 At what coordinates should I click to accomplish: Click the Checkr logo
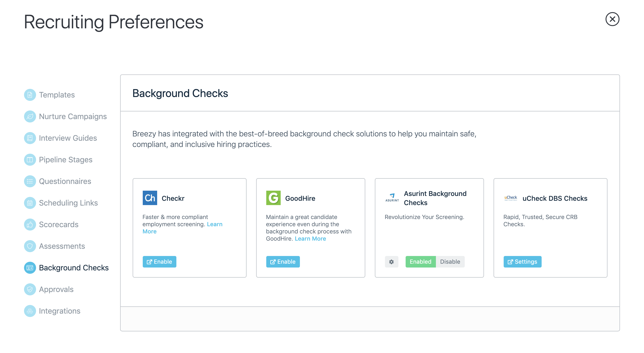click(150, 198)
